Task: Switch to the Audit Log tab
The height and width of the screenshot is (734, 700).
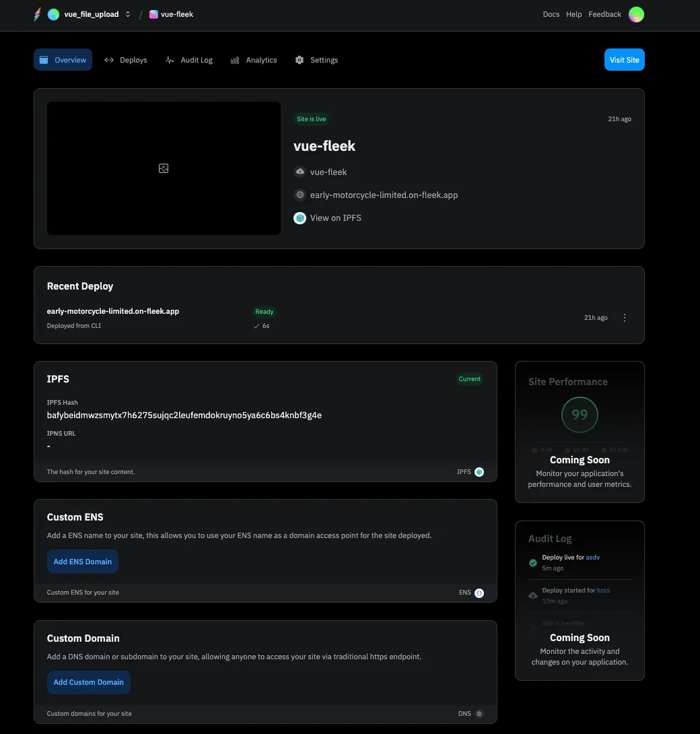Action: pos(189,60)
